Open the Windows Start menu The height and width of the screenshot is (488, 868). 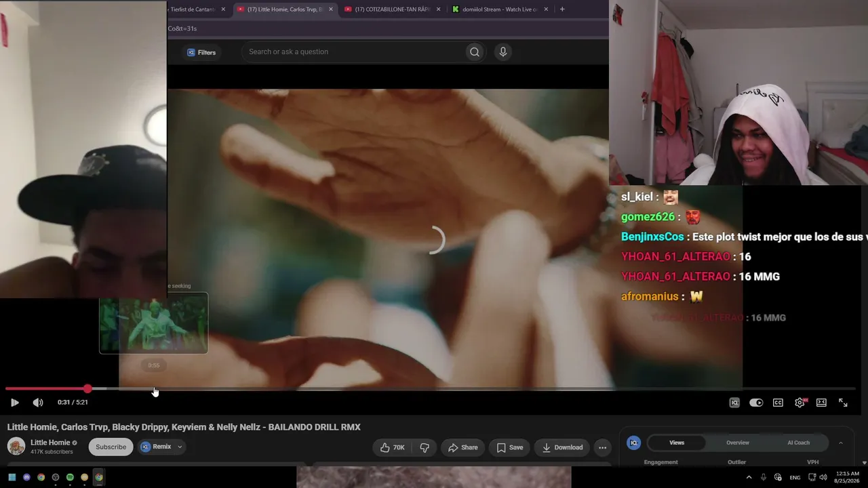12,477
